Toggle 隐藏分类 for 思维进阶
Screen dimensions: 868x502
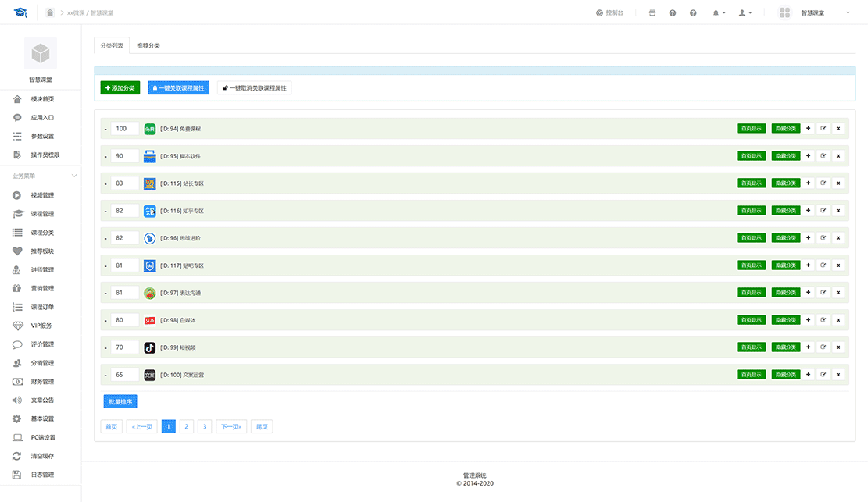(785, 238)
